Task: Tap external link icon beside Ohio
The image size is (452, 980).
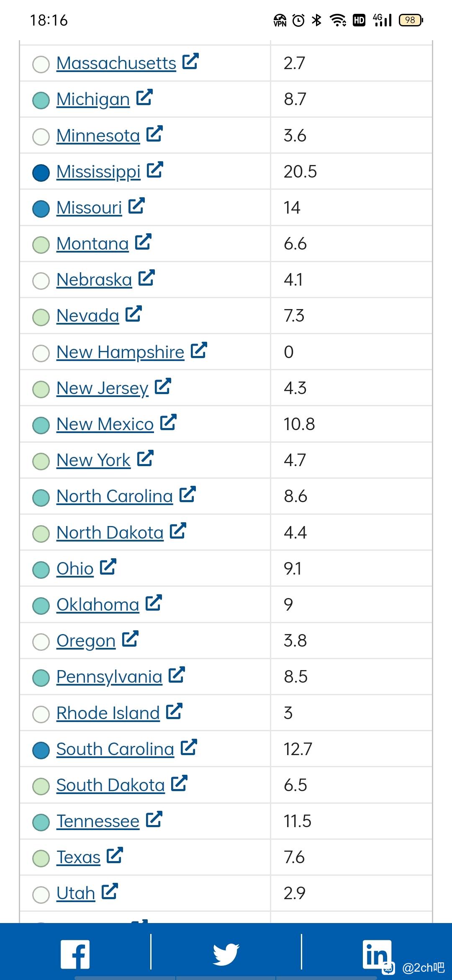Action: coord(108,567)
